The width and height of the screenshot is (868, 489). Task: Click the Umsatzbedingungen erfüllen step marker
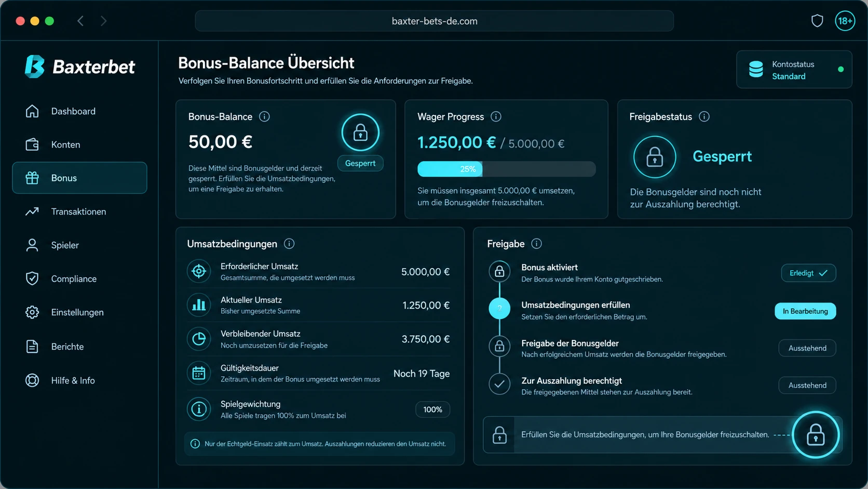pos(499,309)
